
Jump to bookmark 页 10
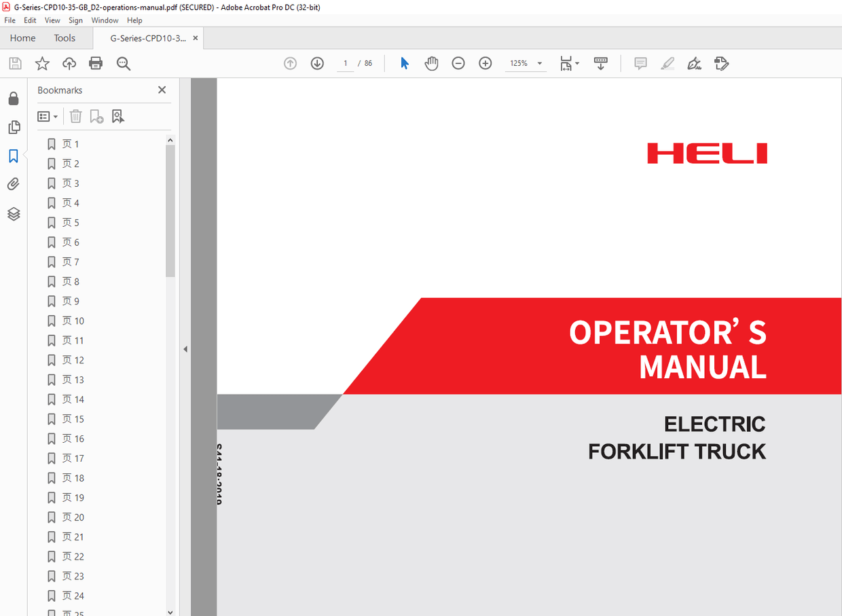(x=73, y=321)
